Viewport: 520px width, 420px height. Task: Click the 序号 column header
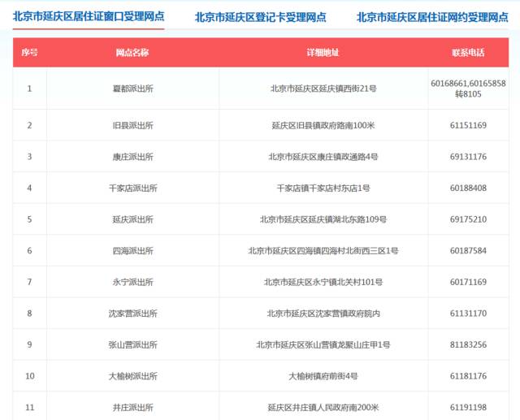29,52
